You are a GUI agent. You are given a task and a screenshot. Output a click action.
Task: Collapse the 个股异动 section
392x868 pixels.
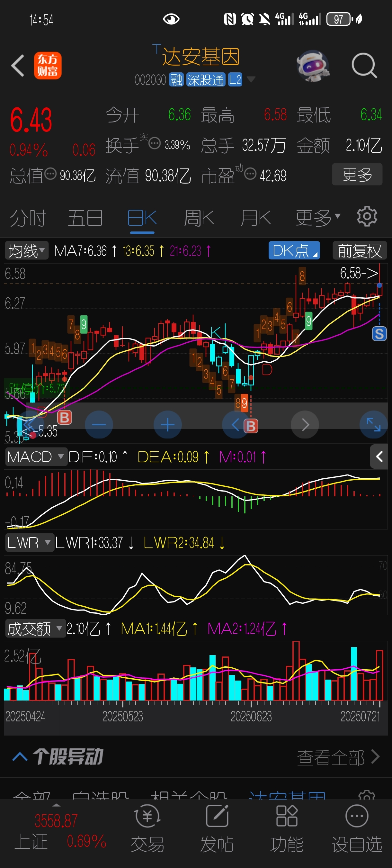20,756
